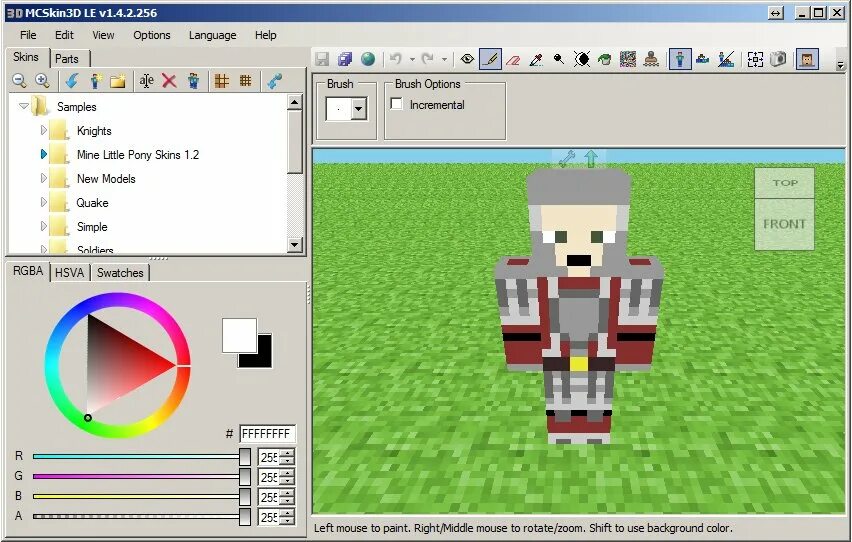
Task: Select the Pencil tool
Action: click(490, 59)
